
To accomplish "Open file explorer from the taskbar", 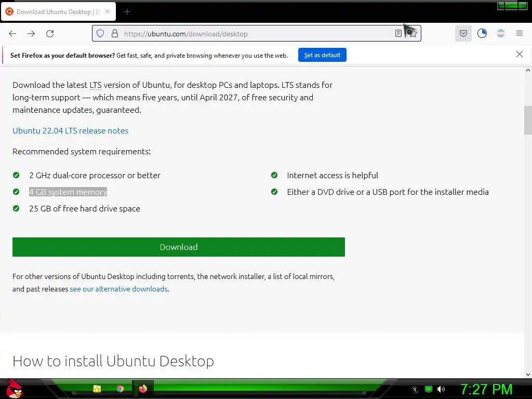I will point(97,389).
